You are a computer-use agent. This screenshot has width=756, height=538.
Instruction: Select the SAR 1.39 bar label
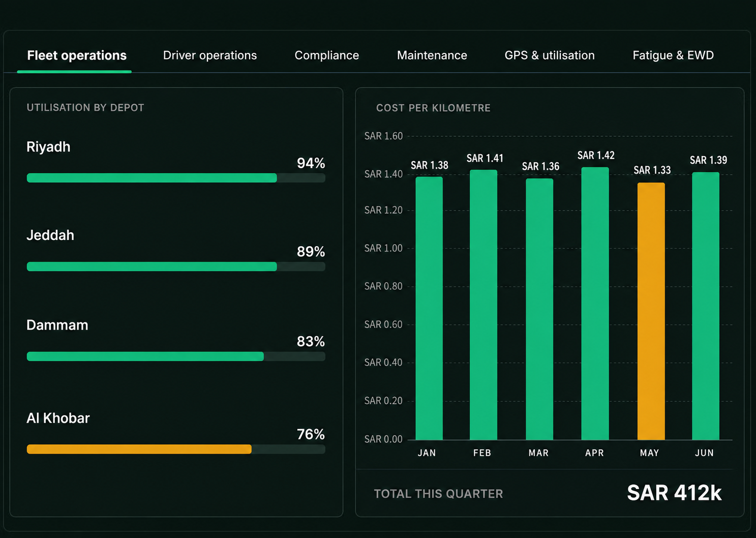pyautogui.click(x=708, y=160)
